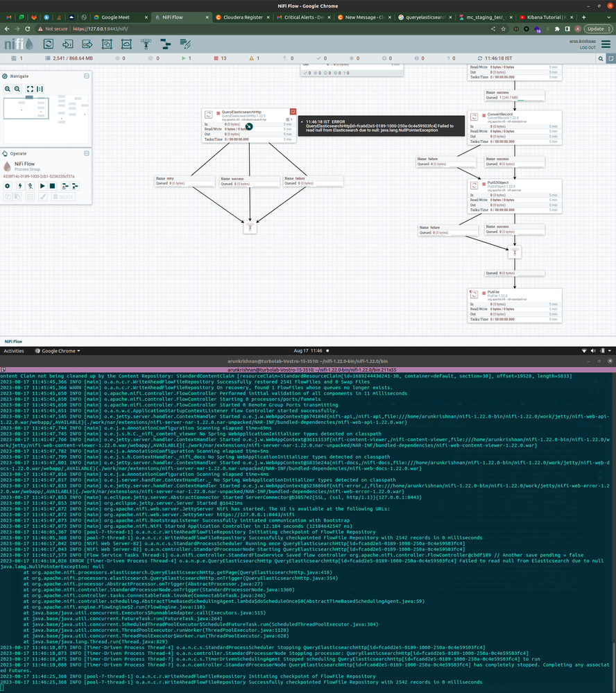Click the Chrome Update button
Image resolution: width=616 pixels, height=693 pixels.
pyautogui.click(x=599, y=28)
